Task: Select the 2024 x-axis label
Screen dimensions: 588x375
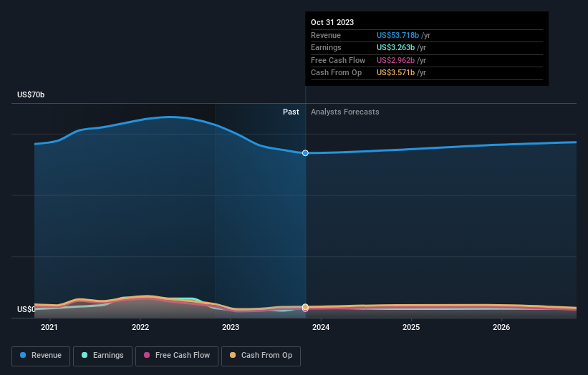Action: click(x=321, y=327)
